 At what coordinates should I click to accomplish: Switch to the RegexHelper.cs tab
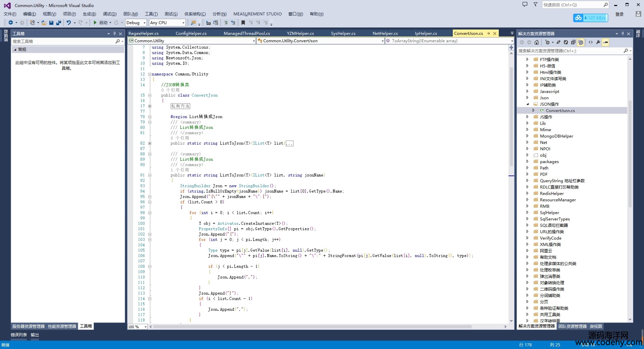click(x=144, y=34)
